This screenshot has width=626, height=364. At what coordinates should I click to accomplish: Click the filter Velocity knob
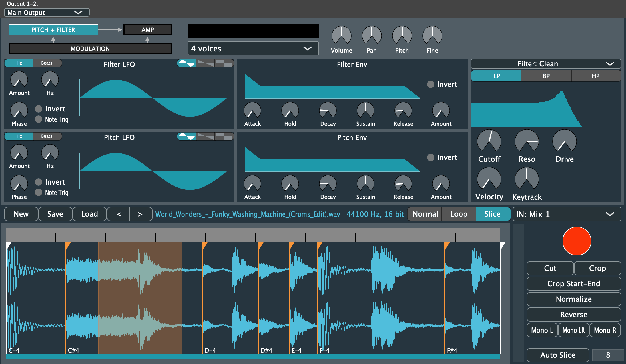coord(489,179)
